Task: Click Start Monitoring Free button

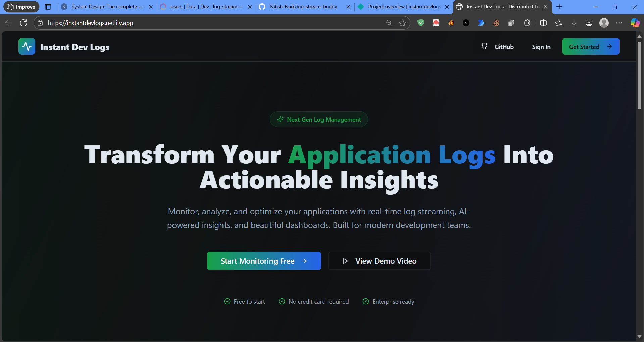Action: [264, 261]
